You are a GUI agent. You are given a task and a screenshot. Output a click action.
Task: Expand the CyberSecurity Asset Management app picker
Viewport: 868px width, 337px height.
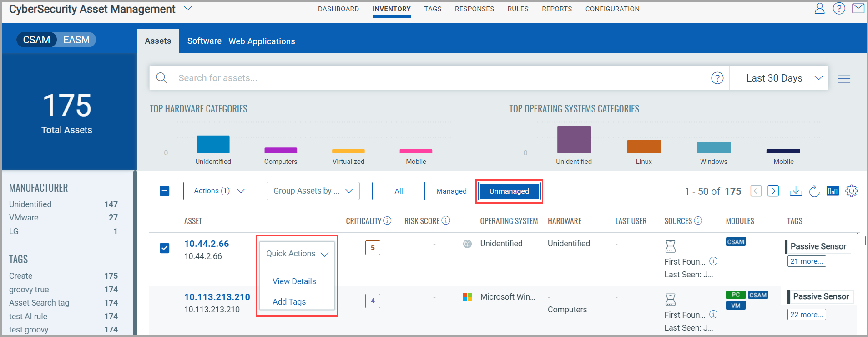pos(188,9)
